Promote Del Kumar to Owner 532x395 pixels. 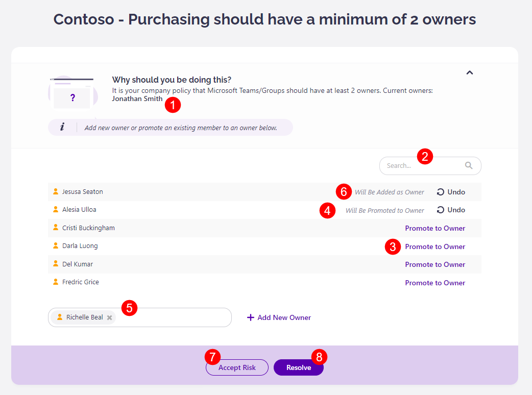pos(435,264)
